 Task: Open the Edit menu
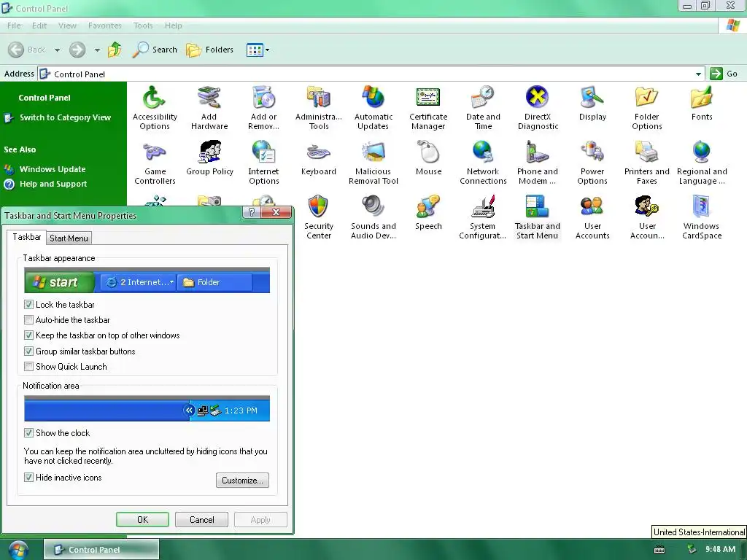click(39, 26)
